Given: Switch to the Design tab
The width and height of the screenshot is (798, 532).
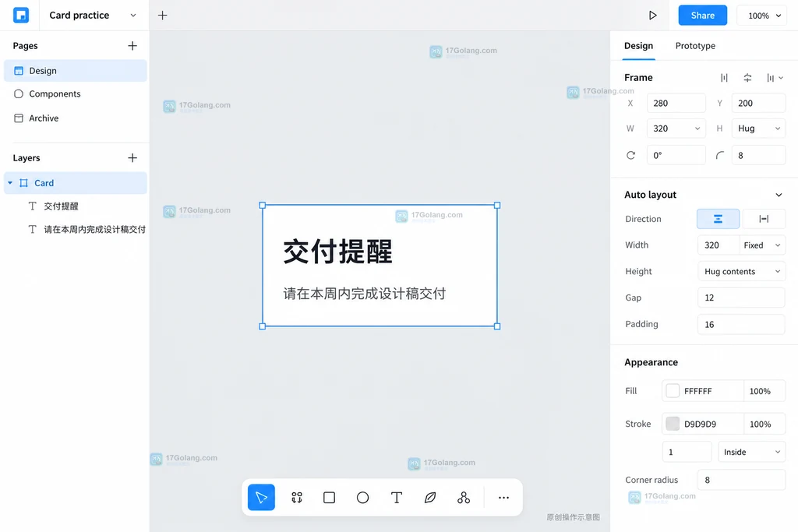Looking at the screenshot, I should pos(638,46).
